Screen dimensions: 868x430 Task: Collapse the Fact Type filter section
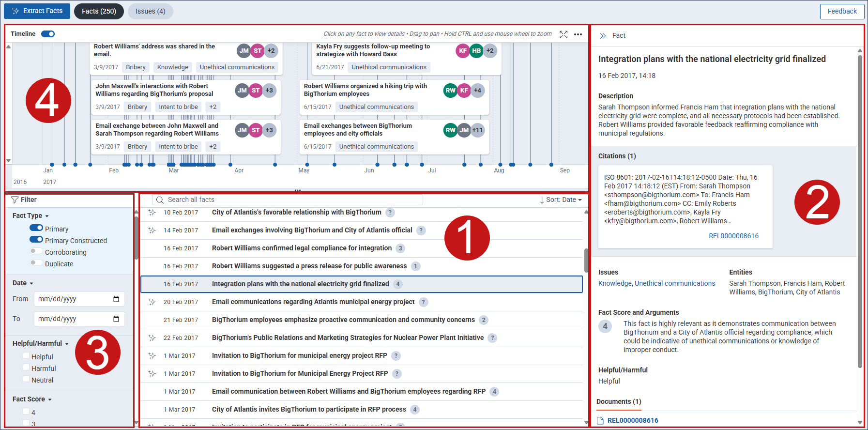click(x=30, y=216)
